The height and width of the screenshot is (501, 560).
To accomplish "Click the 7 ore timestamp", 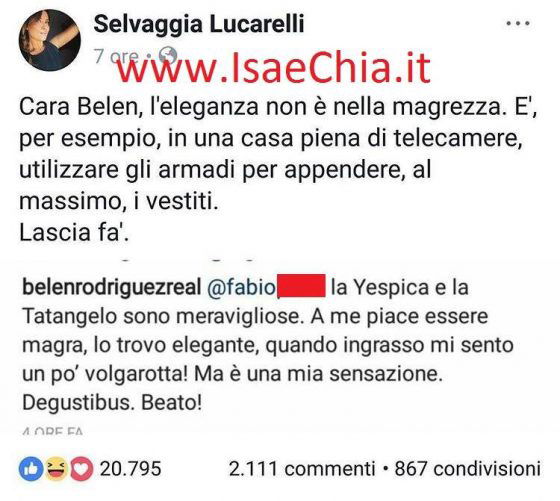I will (116, 56).
